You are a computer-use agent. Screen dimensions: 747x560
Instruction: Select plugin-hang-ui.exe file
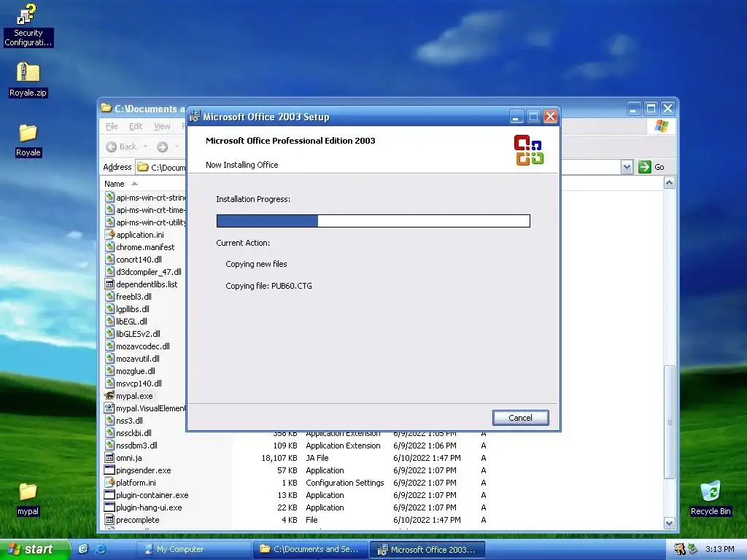coord(144,507)
